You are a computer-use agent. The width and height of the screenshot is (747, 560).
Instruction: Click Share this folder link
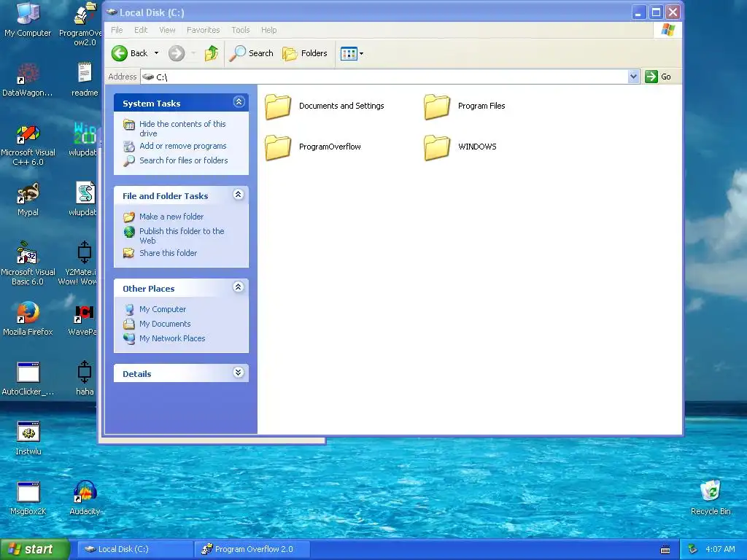pos(169,253)
